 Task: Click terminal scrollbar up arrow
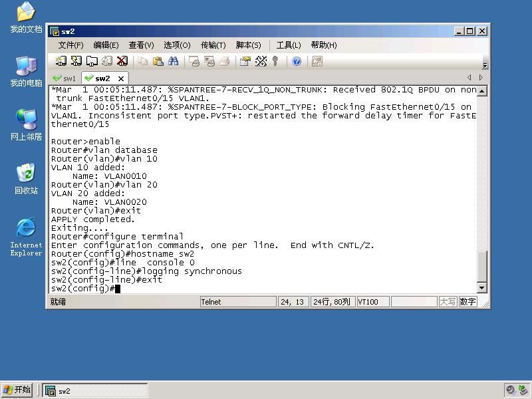pos(481,91)
